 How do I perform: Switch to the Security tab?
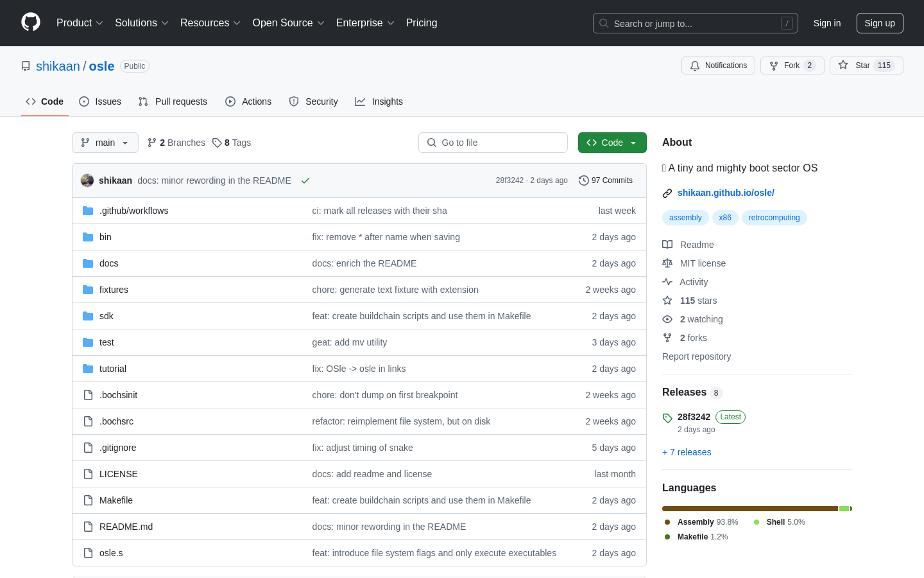[x=313, y=101]
